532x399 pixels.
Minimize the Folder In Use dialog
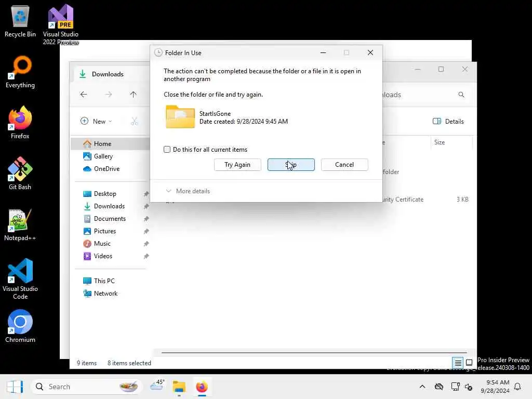coord(323,52)
